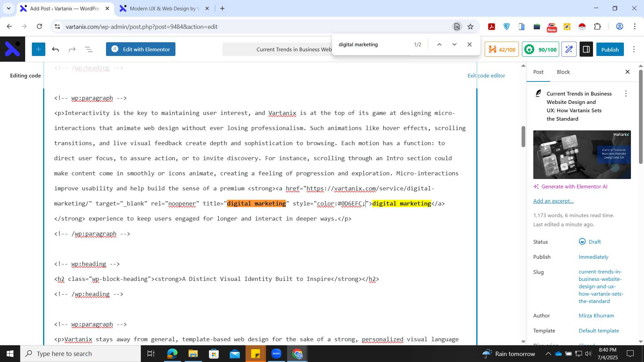
Task: Open the document overview list
Action: pos(89,49)
